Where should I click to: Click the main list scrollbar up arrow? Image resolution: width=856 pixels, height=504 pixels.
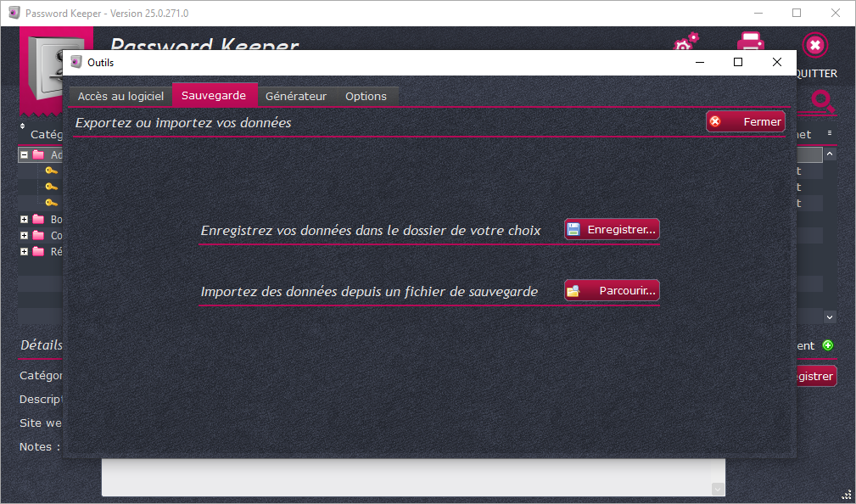830,154
